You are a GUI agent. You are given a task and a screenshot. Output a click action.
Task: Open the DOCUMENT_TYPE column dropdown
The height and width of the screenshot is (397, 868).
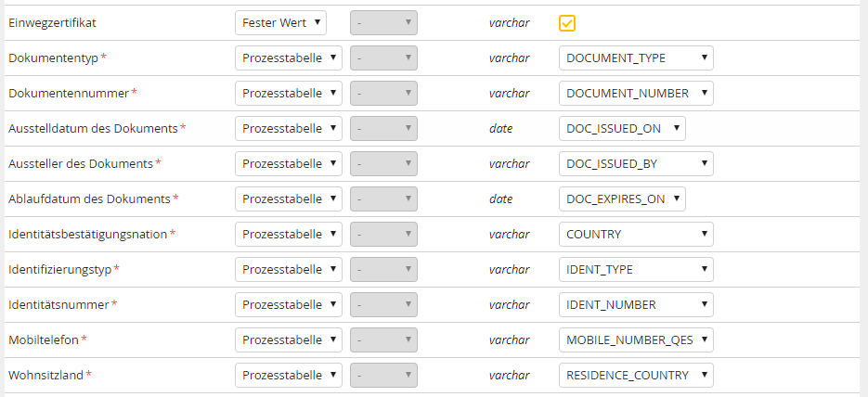(636, 58)
